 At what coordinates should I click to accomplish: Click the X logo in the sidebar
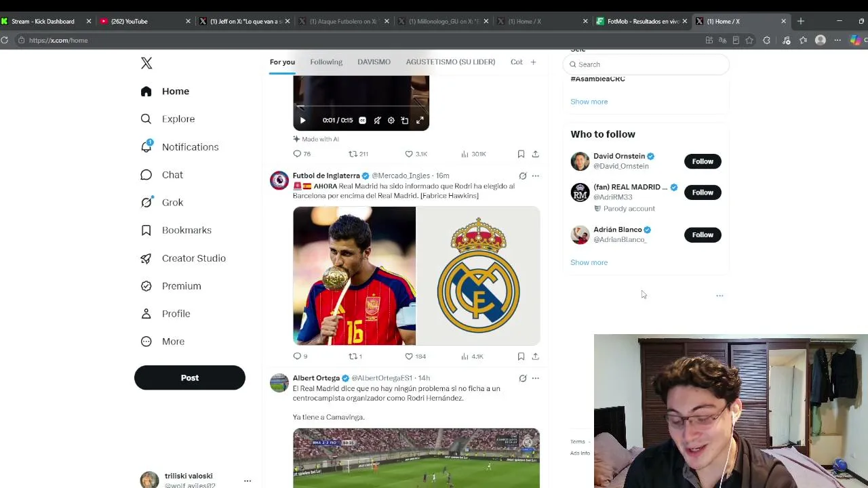(146, 63)
